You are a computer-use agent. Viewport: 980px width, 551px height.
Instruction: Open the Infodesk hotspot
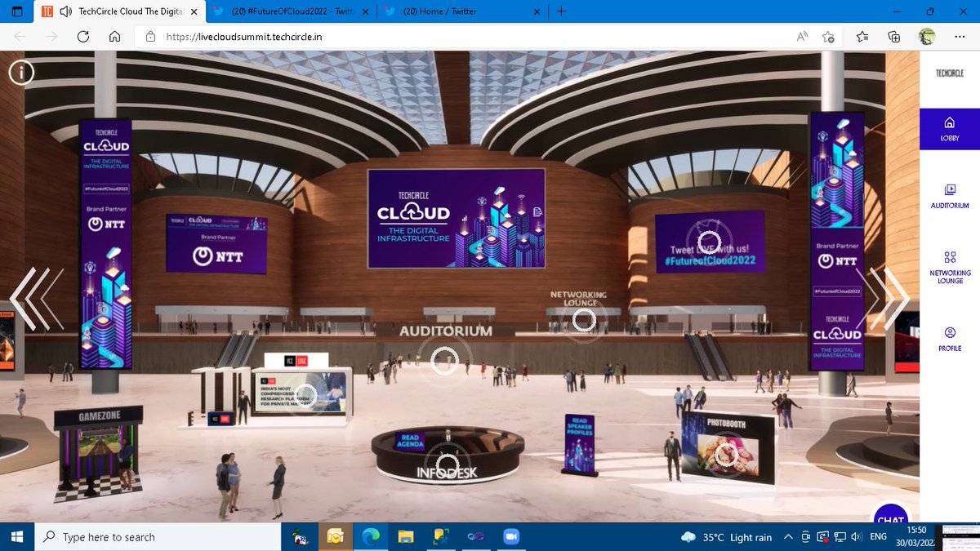tap(446, 466)
